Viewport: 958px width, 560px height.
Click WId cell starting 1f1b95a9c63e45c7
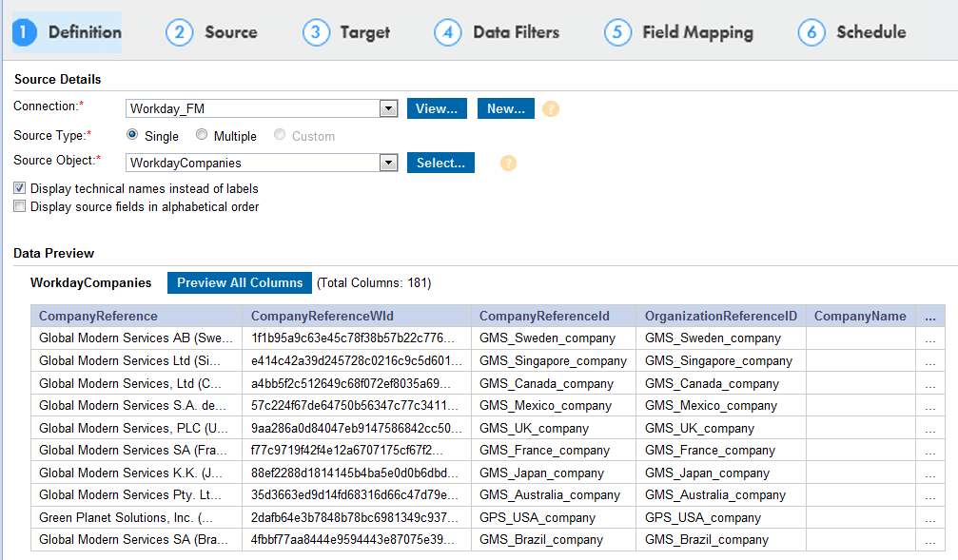tap(357, 338)
